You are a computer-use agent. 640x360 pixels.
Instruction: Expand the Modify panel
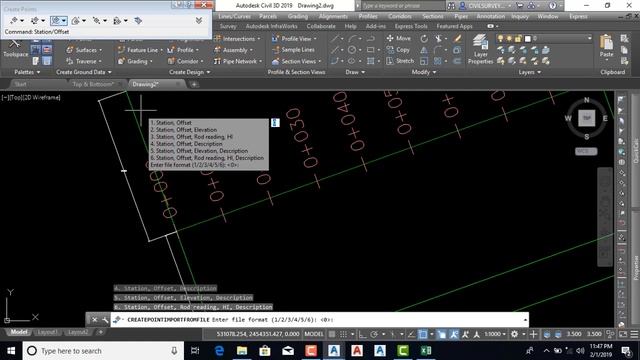point(424,72)
